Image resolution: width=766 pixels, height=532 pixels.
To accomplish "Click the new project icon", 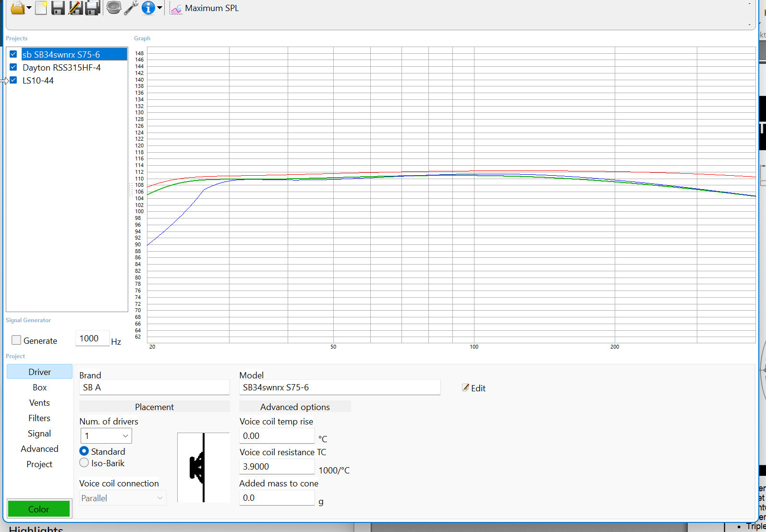I will point(41,8).
